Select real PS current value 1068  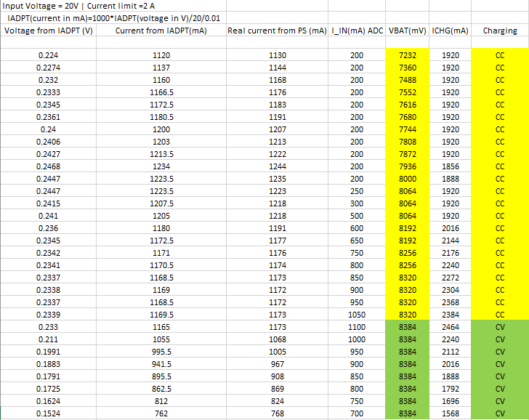tap(277, 339)
